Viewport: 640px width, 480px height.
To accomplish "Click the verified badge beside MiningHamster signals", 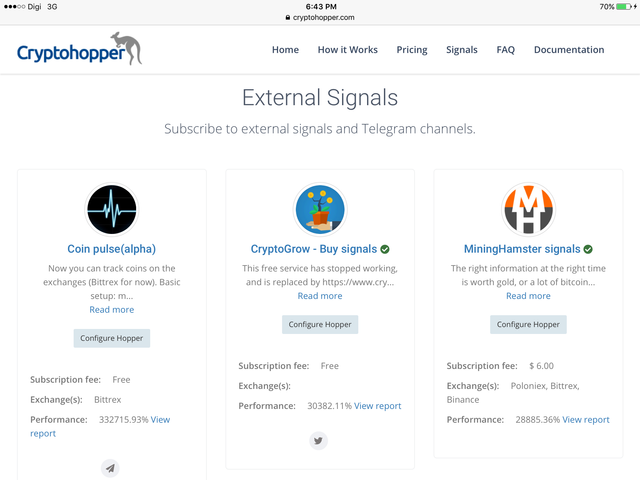I will pyautogui.click(x=588, y=249).
